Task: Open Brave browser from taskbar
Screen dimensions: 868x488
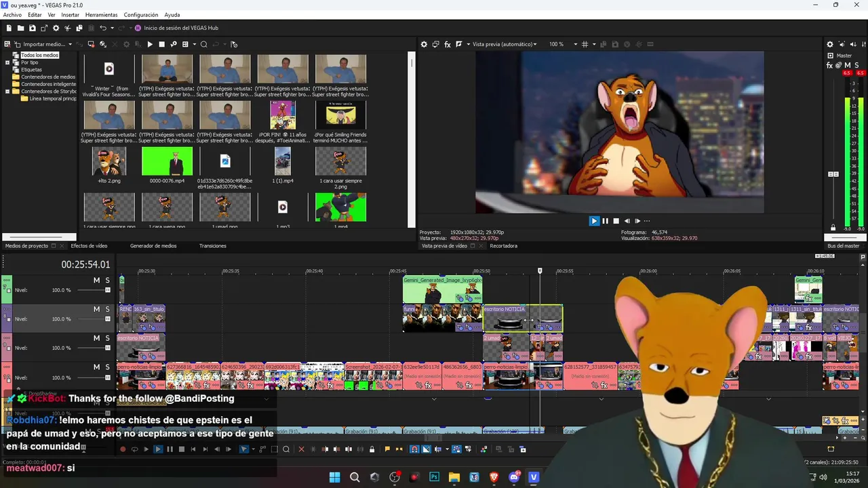Action: 494,477
